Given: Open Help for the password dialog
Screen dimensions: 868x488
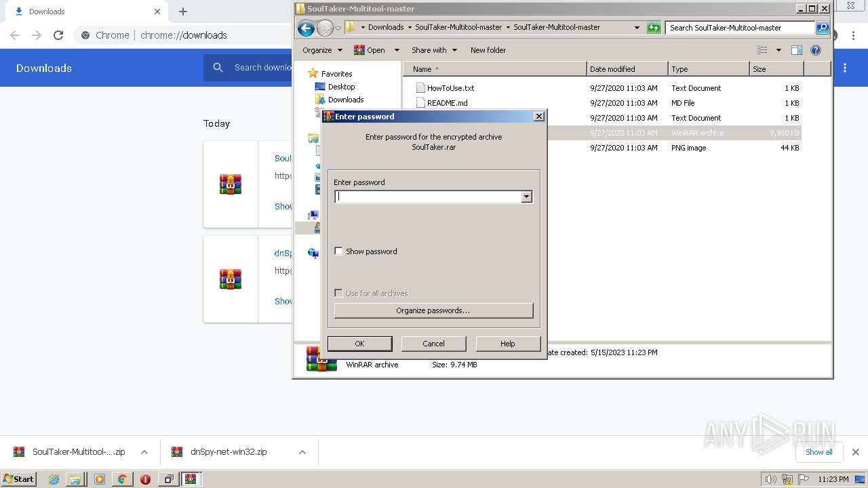Looking at the screenshot, I should click(x=508, y=344).
